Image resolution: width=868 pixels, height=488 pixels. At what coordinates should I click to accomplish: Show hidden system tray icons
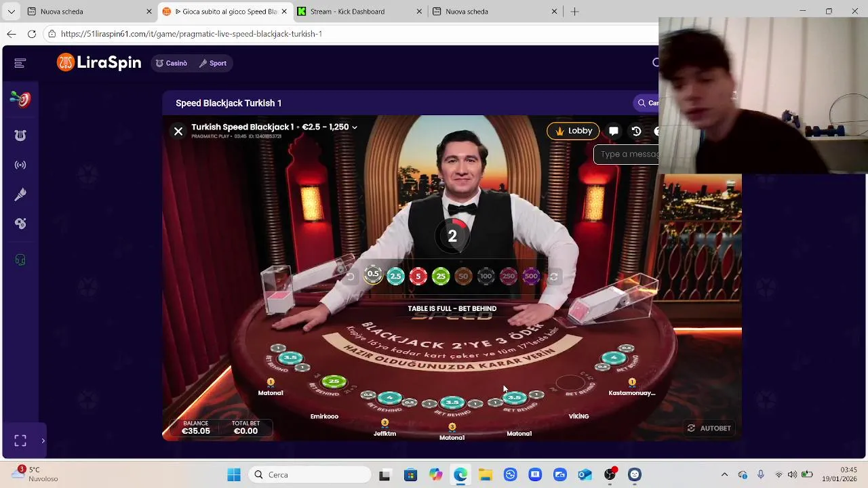(x=724, y=474)
